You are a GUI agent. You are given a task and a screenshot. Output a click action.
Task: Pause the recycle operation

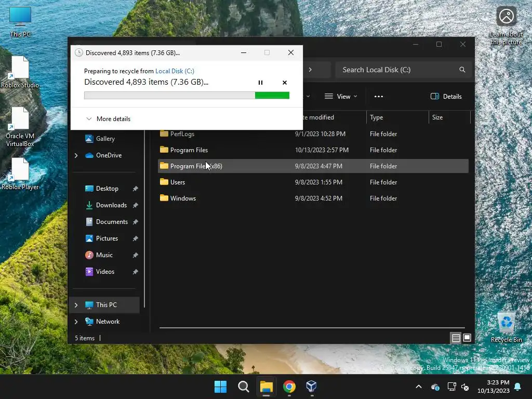coord(260,83)
